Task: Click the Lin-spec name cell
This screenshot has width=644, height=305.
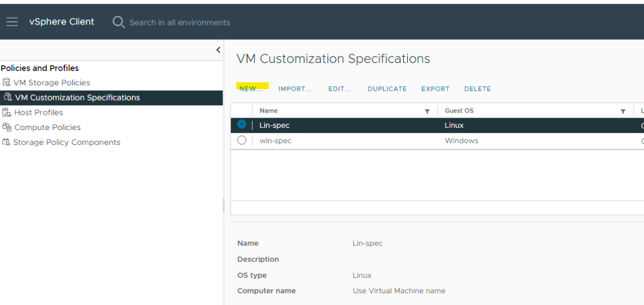Action: point(274,126)
